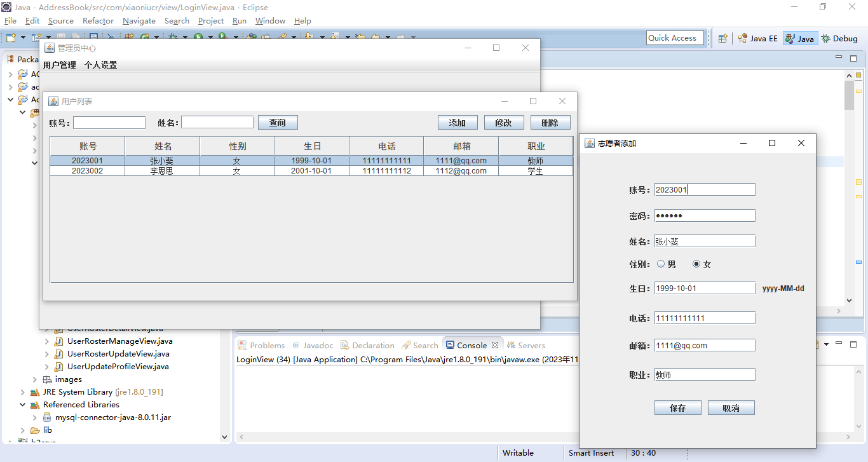This screenshot has width=868, height=462.
Task: Open the Debug toolbar dropdown arrow
Action: (184, 37)
